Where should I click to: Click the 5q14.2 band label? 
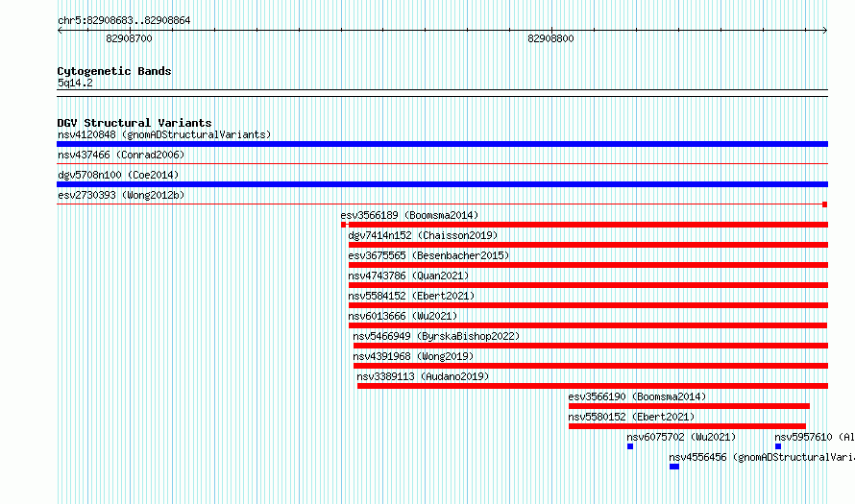[x=75, y=83]
